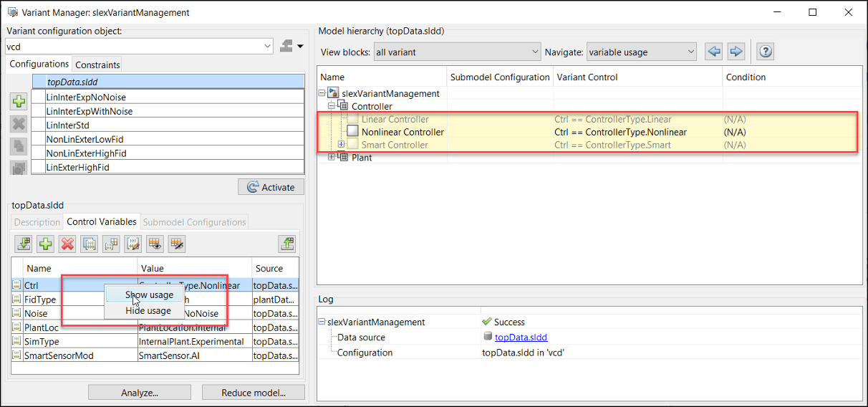Screen dimensions: 868x407
Task: Switch to the Constraints tab
Action: [98, 64]
